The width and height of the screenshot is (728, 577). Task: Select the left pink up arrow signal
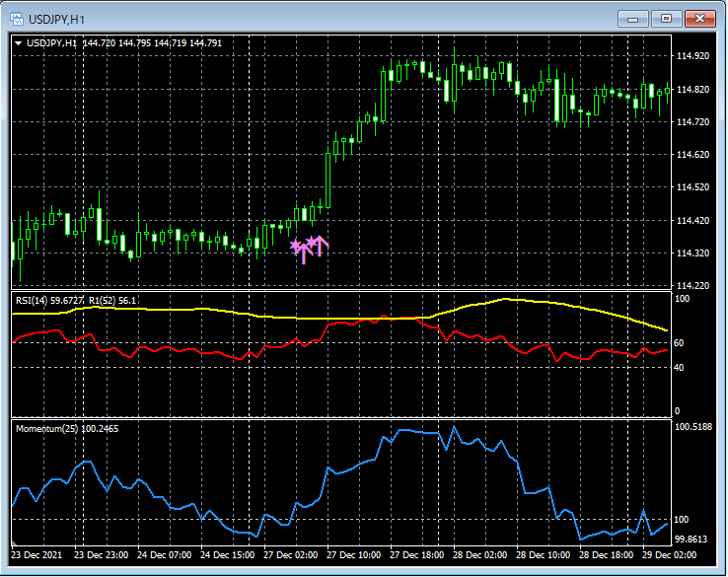pyautogui.click(x=303, y=255)
